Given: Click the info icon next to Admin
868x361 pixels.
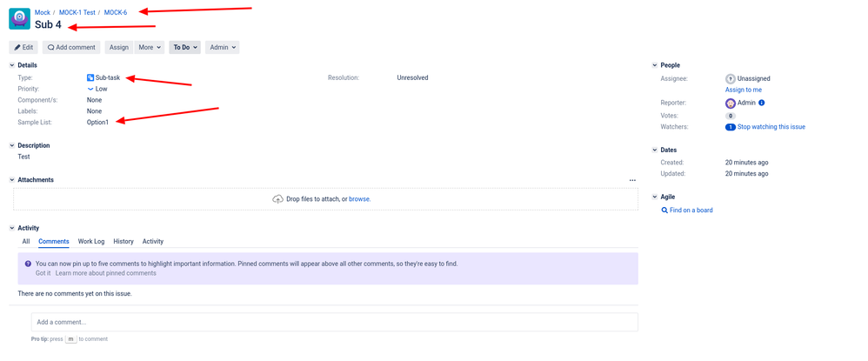Looking at the screenshot, I should pos(762,103).
